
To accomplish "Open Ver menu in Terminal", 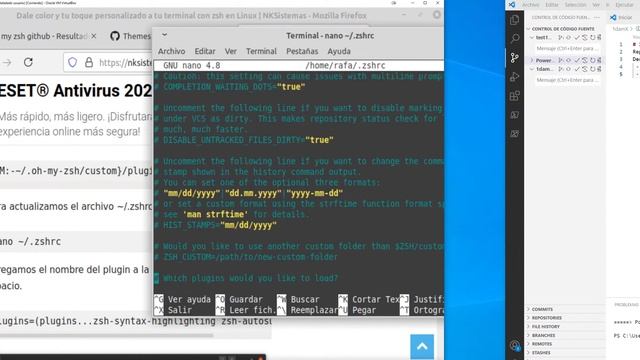I will coord(231,51).
